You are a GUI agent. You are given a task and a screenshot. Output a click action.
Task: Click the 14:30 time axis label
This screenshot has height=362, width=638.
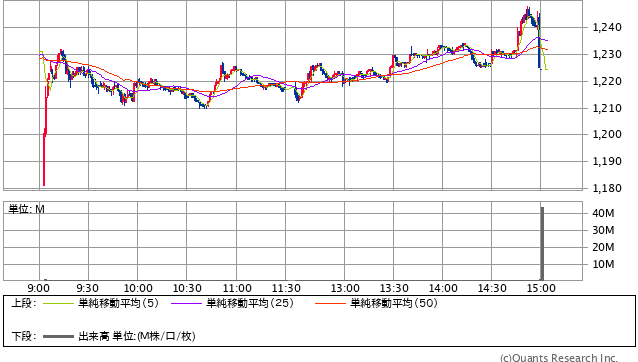pyautogui.click(x=492, y=288)
